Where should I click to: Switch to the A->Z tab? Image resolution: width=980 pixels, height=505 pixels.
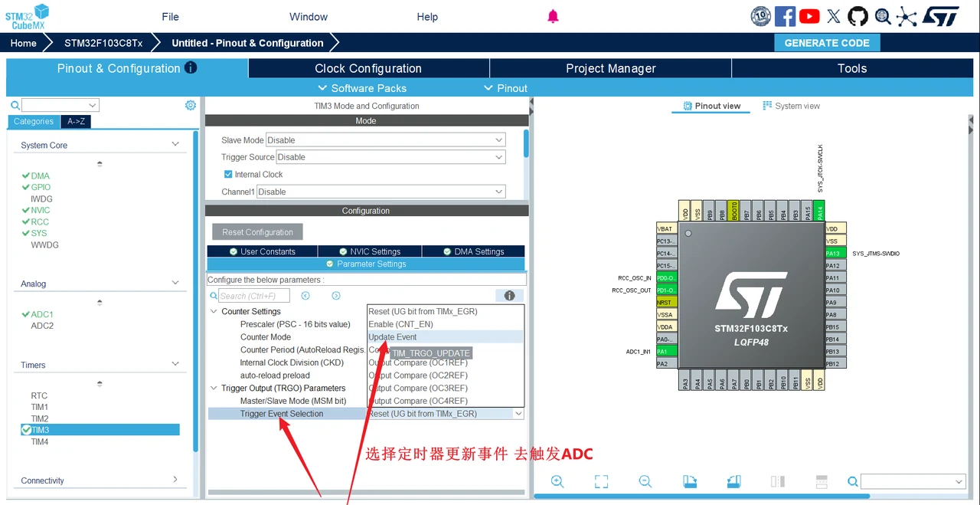[77, 121]
